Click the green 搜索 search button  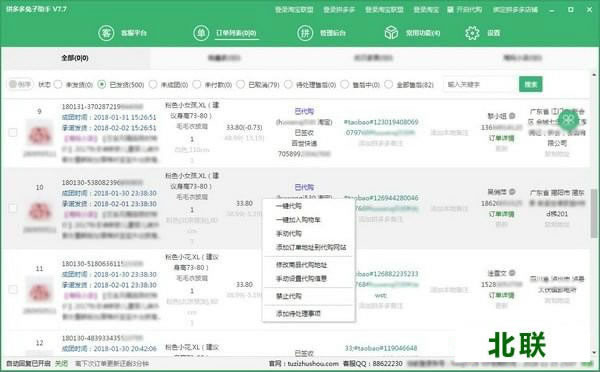pos(530,84)
